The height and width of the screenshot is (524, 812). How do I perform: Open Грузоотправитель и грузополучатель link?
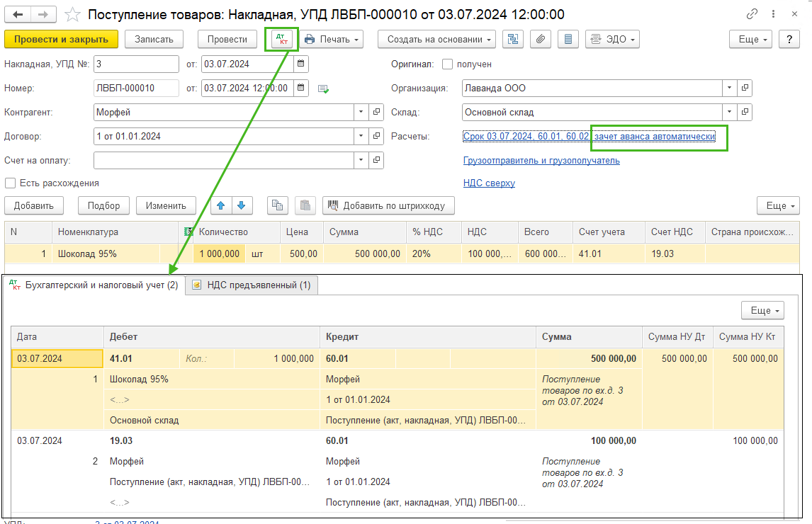(541, 161)
